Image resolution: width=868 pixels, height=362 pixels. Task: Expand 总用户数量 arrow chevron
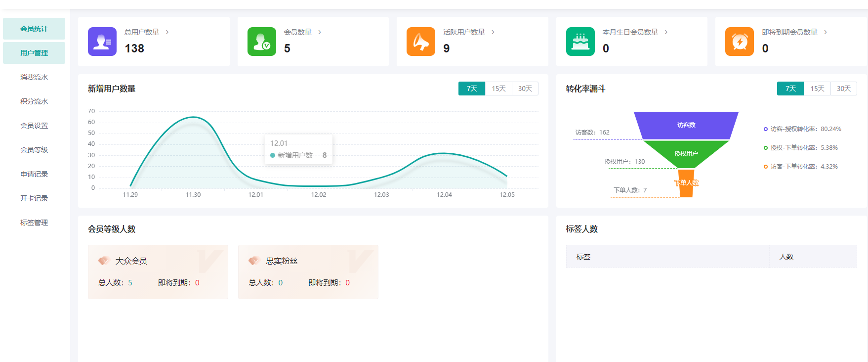(167, 32)
